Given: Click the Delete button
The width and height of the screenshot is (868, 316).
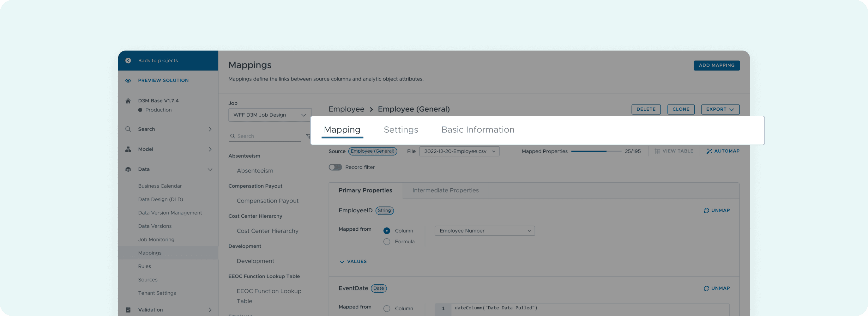Looking at the screenshot, I should coord(646,109).
